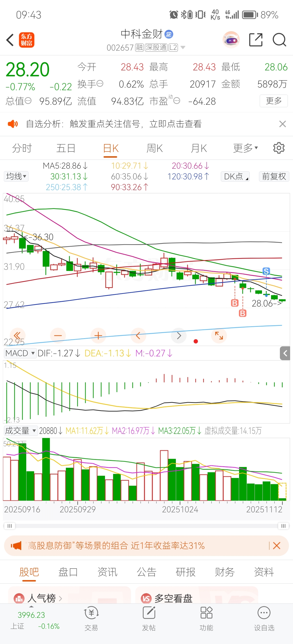Jump to earliest data double-left arrow
This screenshot has width=293, height=644.
17,336
